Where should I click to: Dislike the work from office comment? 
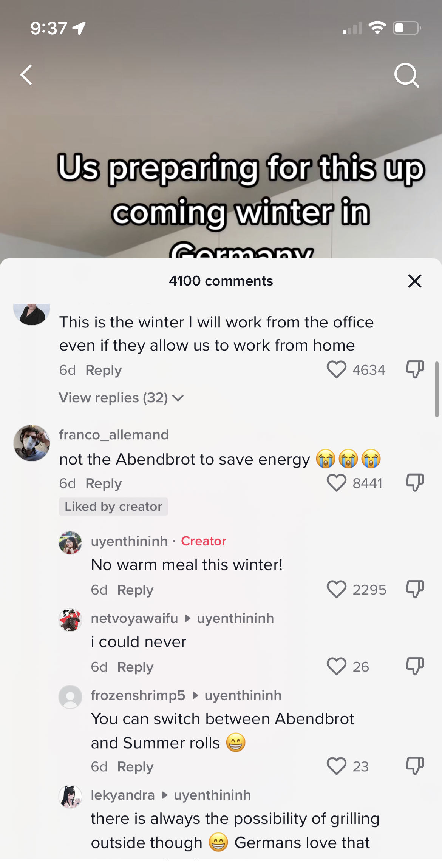pos(415,369)
